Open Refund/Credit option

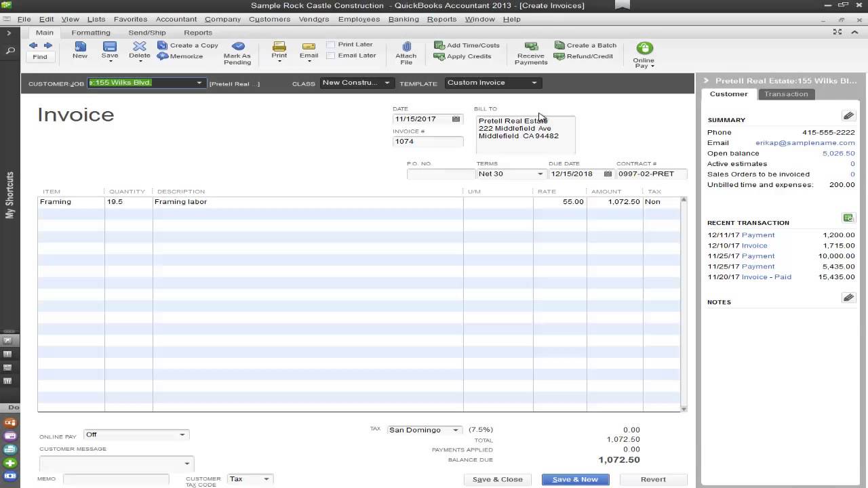pos(583,56)
